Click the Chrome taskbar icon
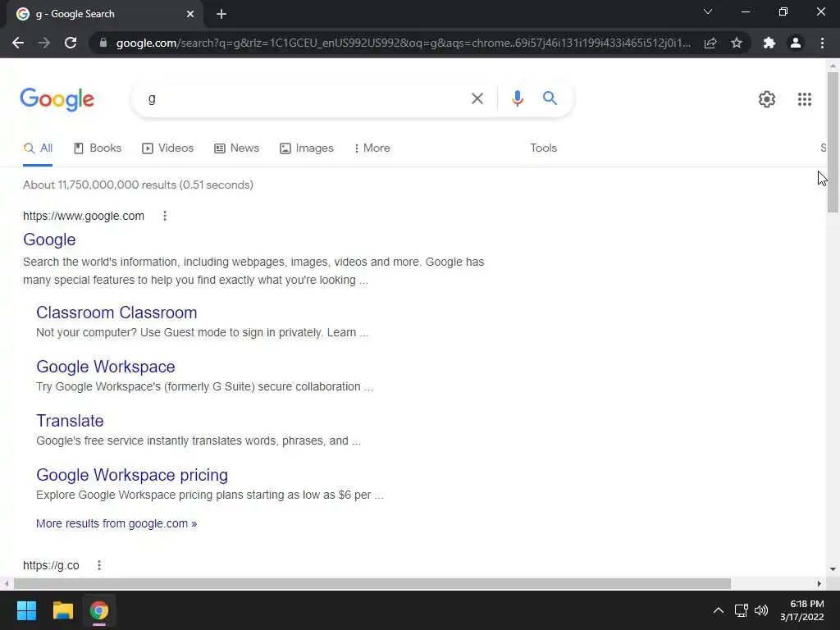The image size is (840, 630). pyautogui.click(x=99, y=610)
